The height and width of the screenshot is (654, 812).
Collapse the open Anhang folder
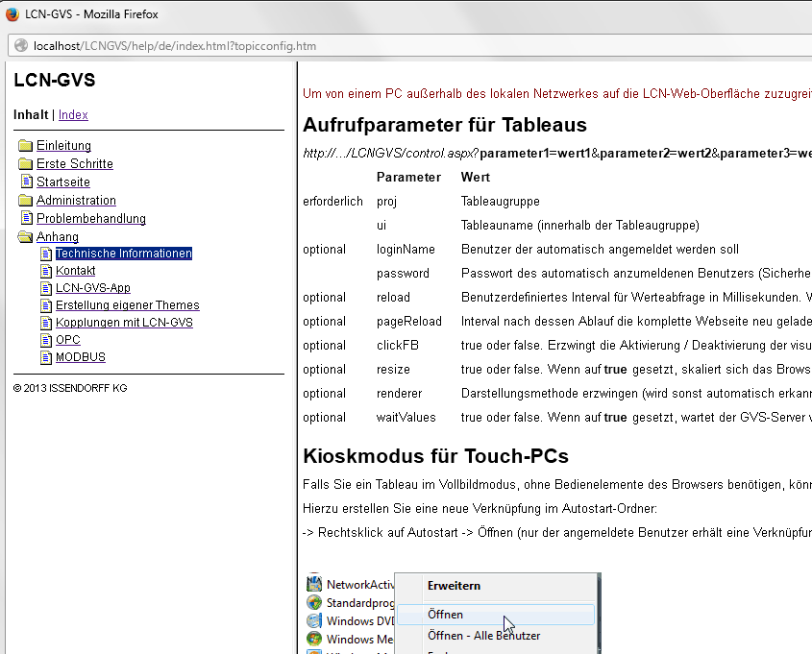(x=26, y=237)
